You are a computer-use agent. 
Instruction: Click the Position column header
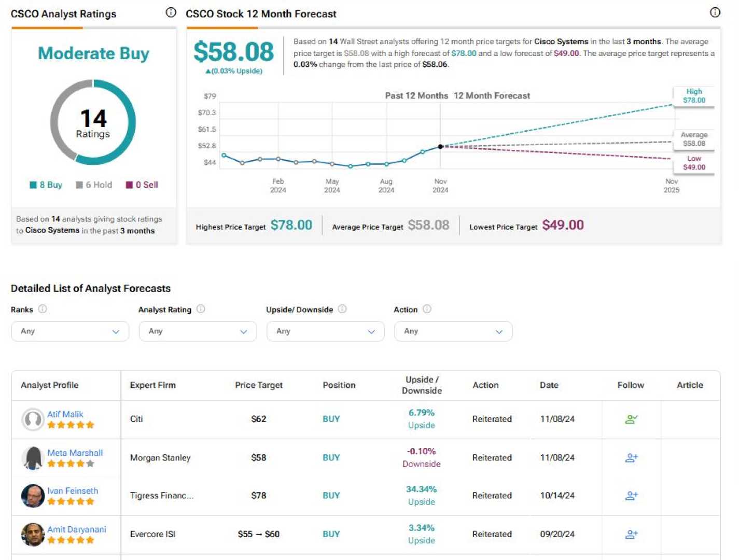(339, 385)
